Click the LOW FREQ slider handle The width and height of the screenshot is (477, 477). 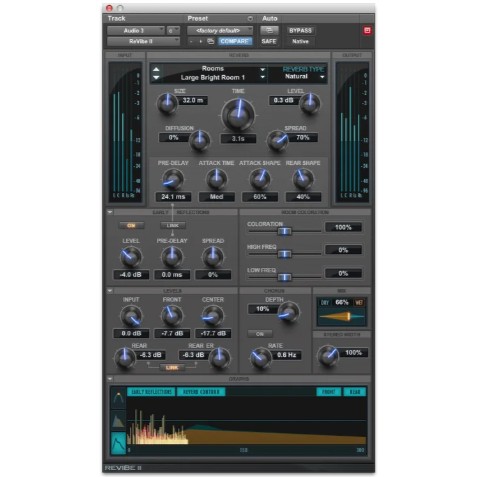284,277
